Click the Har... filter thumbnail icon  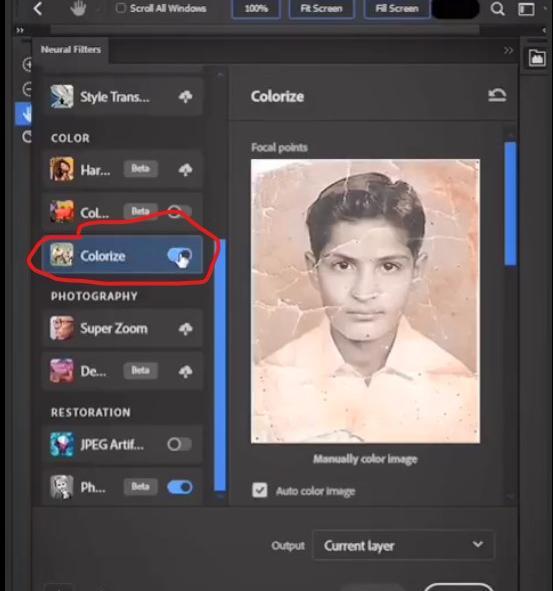click(62, 169)
